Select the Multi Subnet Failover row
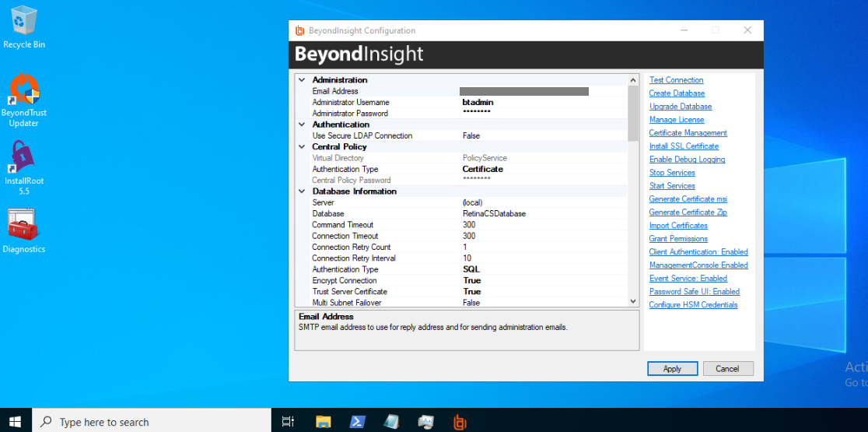The height and width of the screenshot is (432, 868). (468, 302)
